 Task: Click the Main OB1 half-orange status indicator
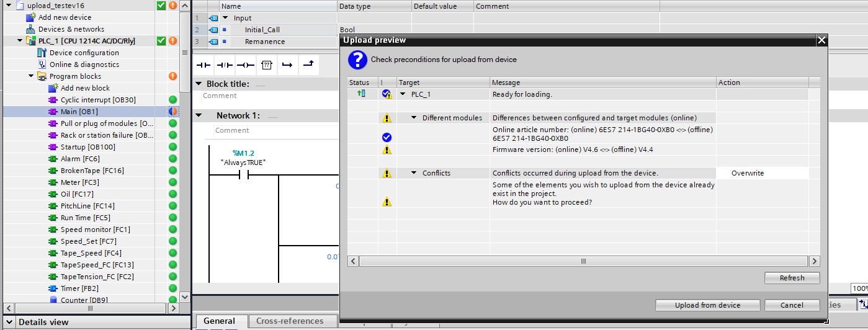pyautogui.click(x=173, y=112)
